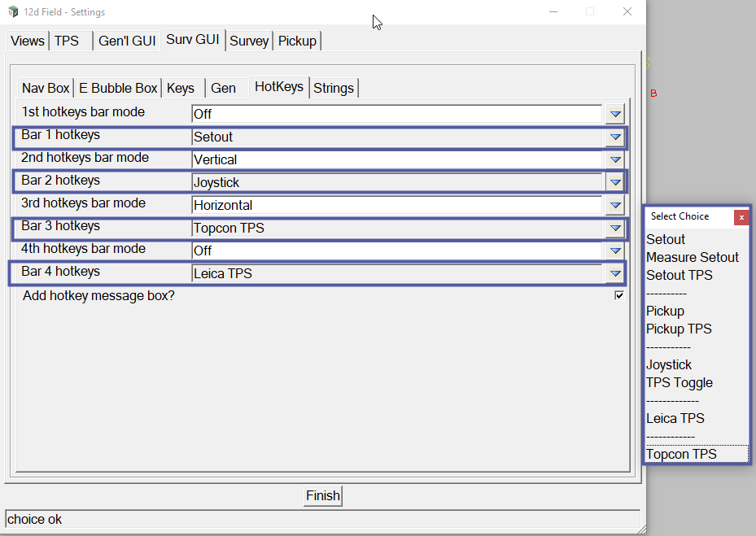The height and width of the screenshot is (536, 756).
Task: Open the Nav Box sub-tab
Action: [x=46, y=88]
